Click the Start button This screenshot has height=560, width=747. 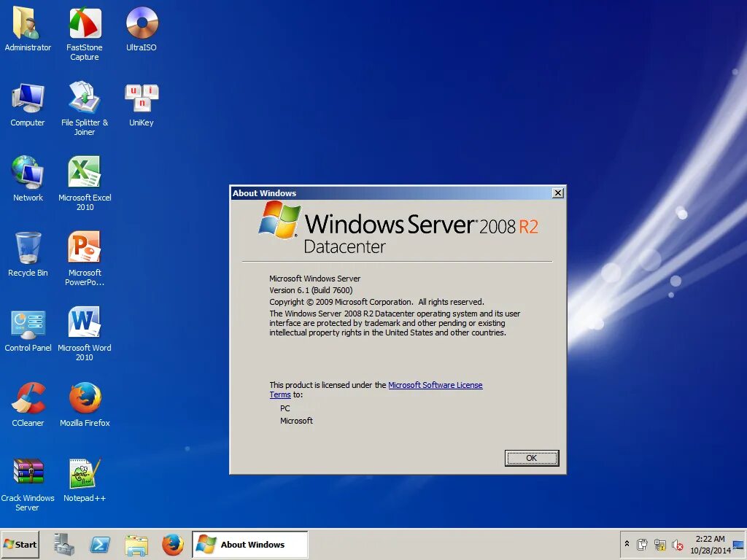[20, 544]
